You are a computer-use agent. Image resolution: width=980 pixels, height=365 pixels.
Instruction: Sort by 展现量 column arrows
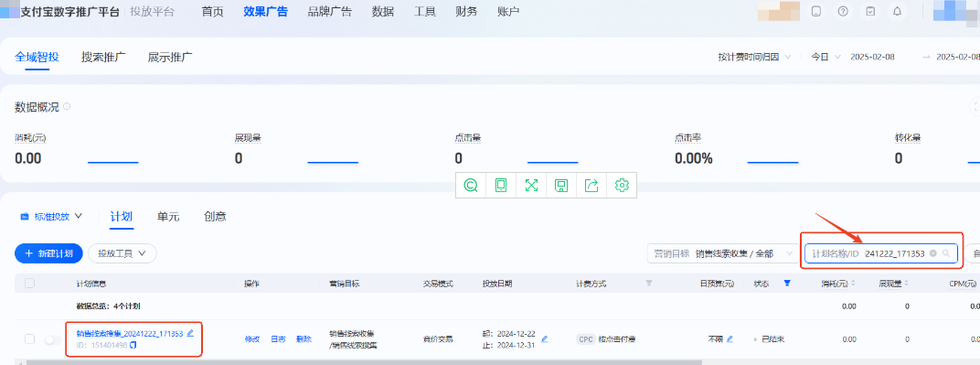click(x=905, y=283)
